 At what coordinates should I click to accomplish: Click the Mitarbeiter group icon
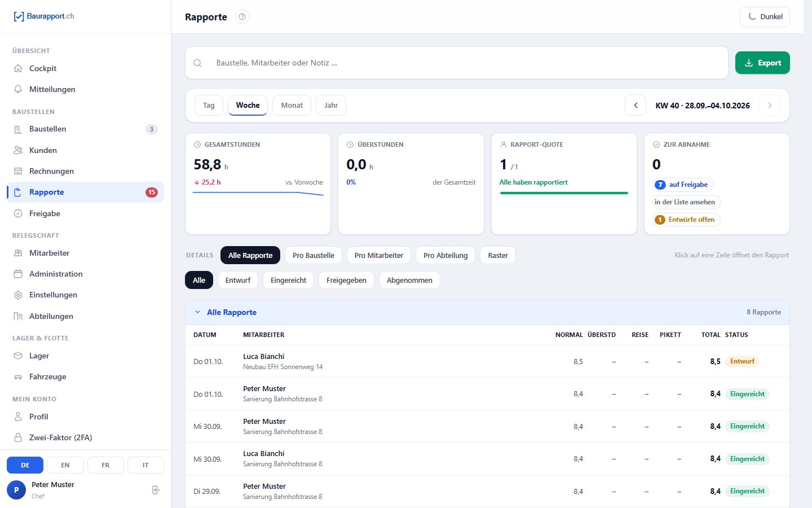[x=18, y=253]
